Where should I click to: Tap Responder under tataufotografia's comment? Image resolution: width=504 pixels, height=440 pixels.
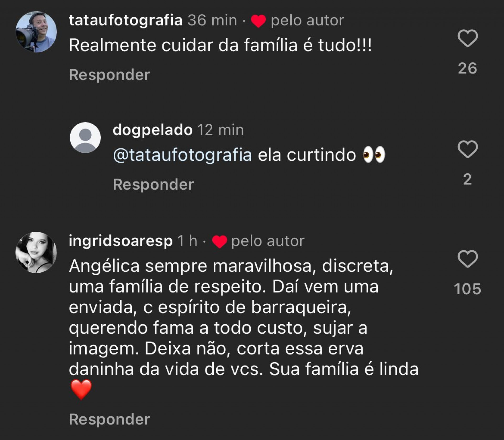pyautogui.click(x=109, y=75)
